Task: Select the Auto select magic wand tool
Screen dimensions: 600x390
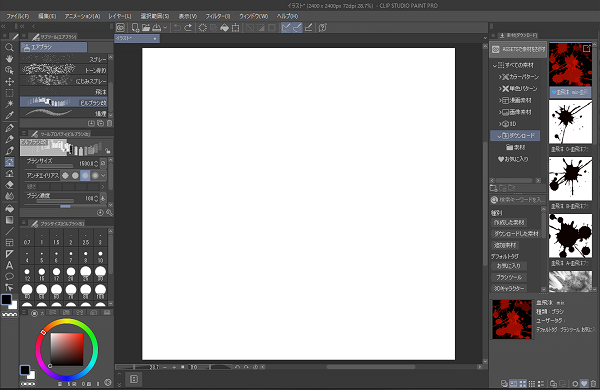Action: click(9, 104)
